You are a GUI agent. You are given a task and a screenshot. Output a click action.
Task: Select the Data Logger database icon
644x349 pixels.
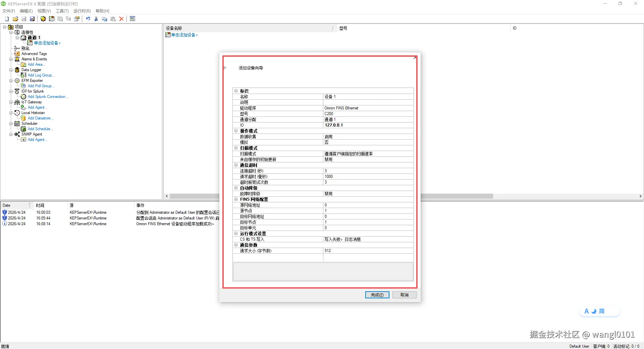click(17, 70)
